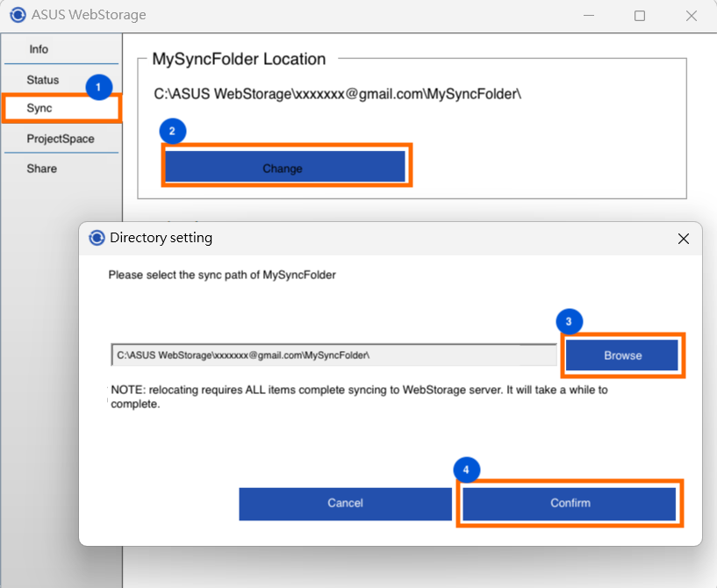Image resolution: width=717 pixels, height=588 pixels.
Task: Confirm the directory setting
Action: [570, 504]
